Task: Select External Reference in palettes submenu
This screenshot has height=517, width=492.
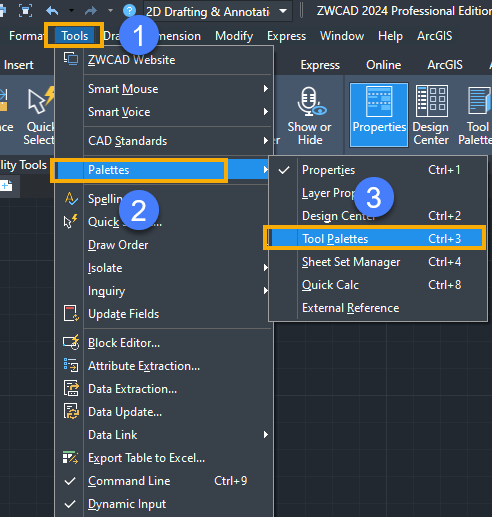Action: pos(377,308)
